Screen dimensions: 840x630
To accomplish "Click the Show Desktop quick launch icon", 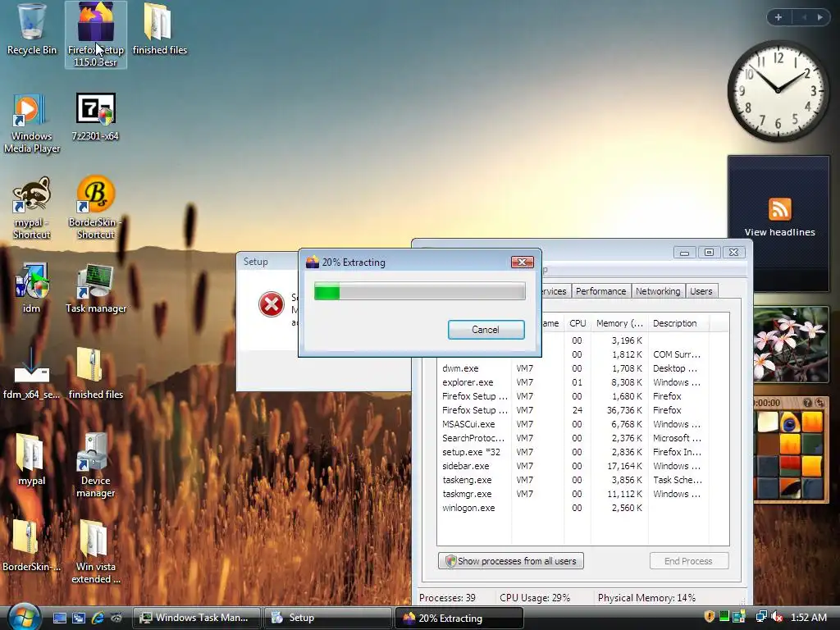I will 59,618.
